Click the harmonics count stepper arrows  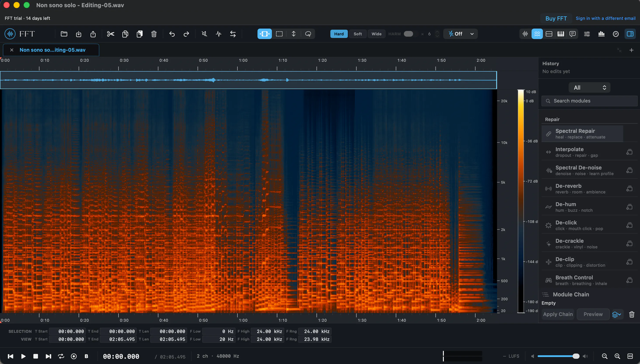click(437, 34)
